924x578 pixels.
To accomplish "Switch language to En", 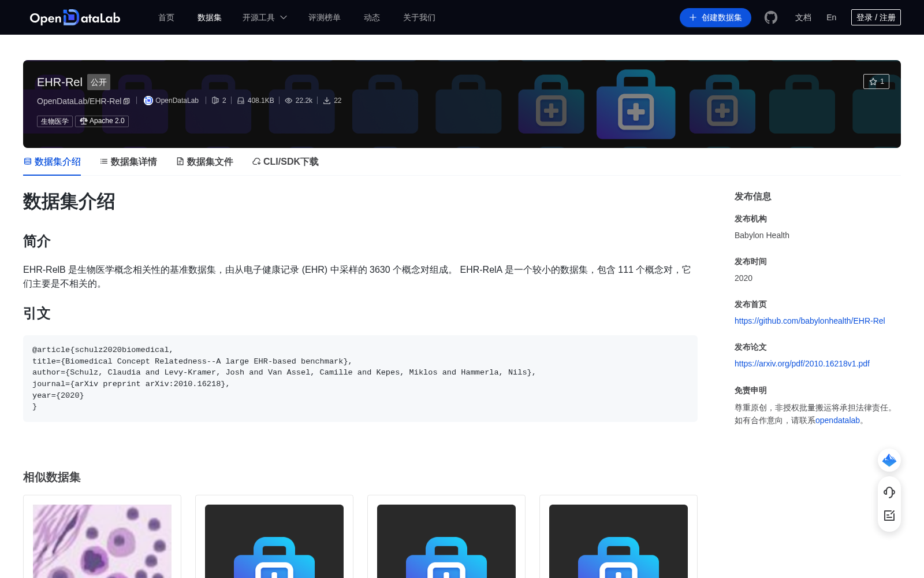I will pos(832,17).
